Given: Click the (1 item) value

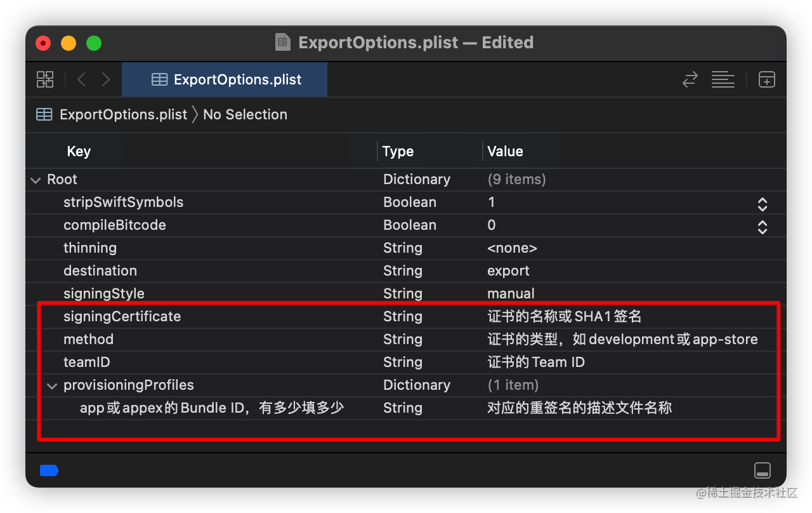Looking at the screenshot, I should pos(513,385).
